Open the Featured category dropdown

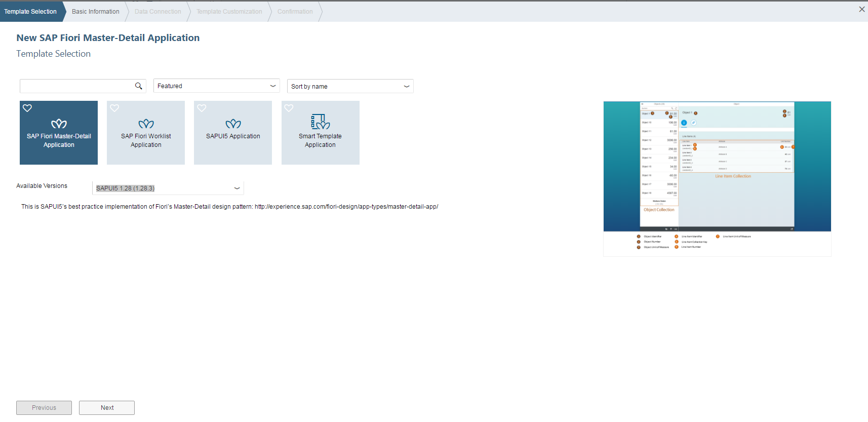[x=216, y=86]
